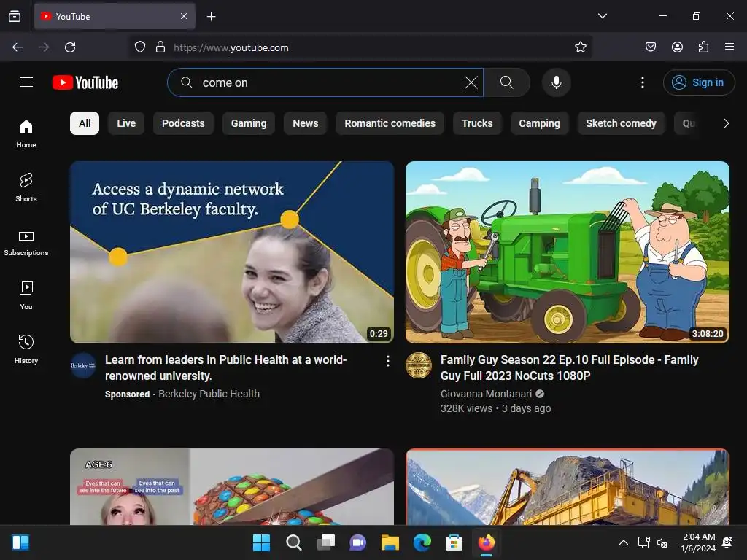
Task: Open YouTube settings three-dot menu
Action: (x=642, y=82)
